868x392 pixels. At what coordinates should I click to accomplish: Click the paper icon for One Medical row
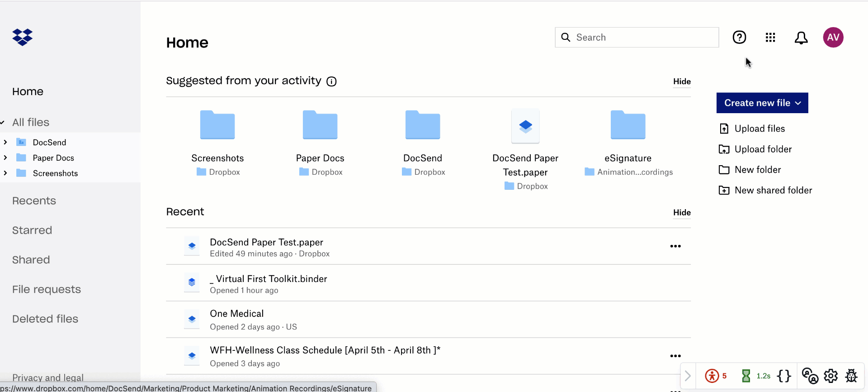[x=192, y=319]
